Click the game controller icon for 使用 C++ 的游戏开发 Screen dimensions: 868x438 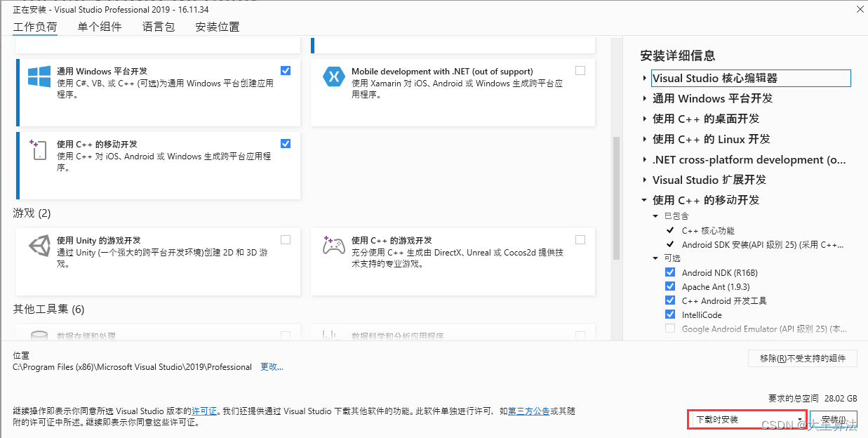[333, 245]
